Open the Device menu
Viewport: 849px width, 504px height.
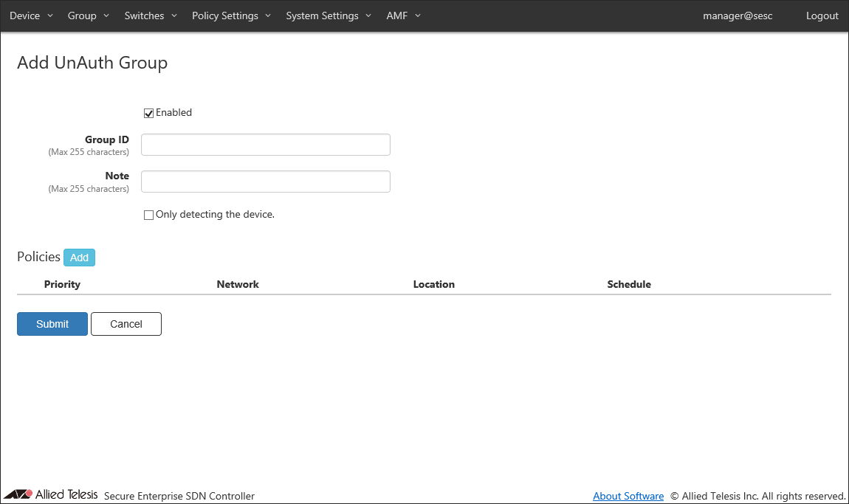[31, 15]
